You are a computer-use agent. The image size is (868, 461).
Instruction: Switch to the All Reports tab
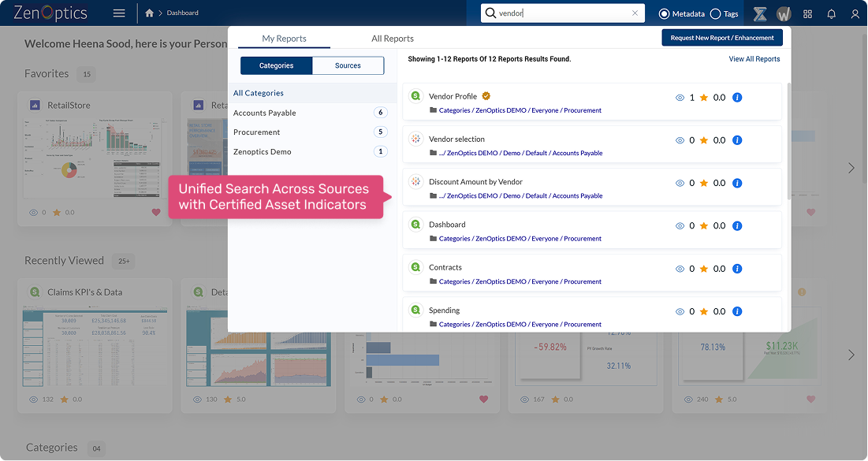pyautogui.click(x=392, y=39)
